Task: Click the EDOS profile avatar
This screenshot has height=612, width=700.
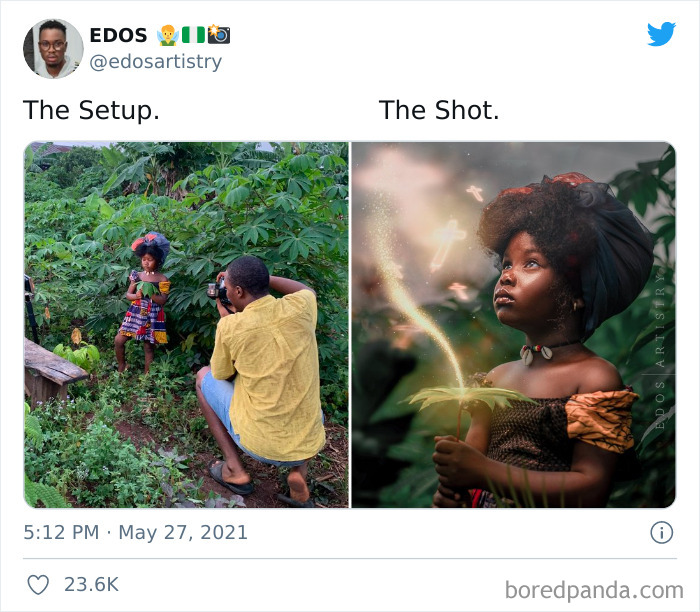Action: [52, 48]
